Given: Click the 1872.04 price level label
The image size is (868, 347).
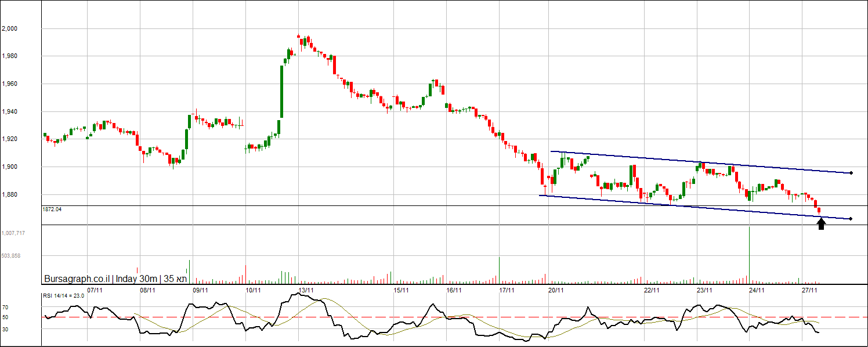Looking at the screenshot, I should pyautogui.click(x=52, y=209).
